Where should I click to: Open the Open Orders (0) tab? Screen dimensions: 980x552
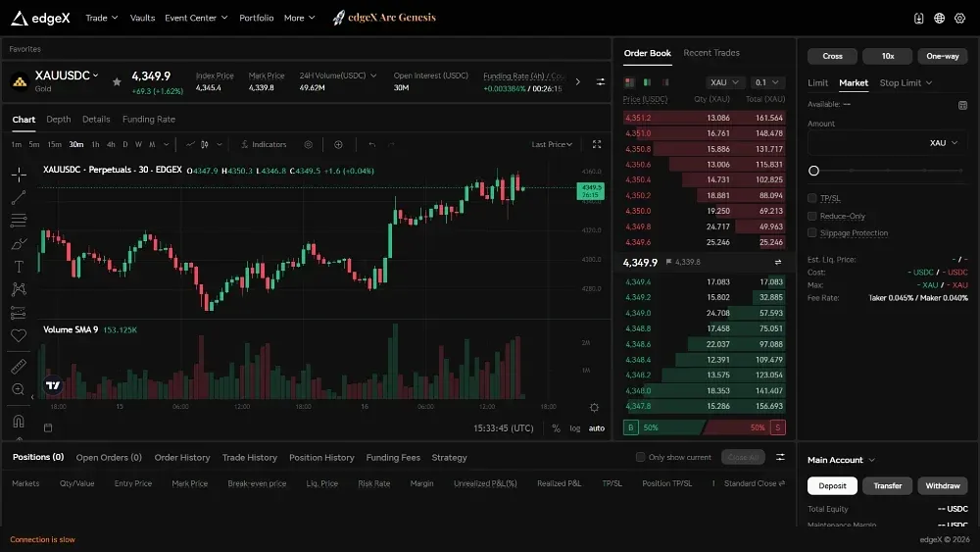[109, 458]
